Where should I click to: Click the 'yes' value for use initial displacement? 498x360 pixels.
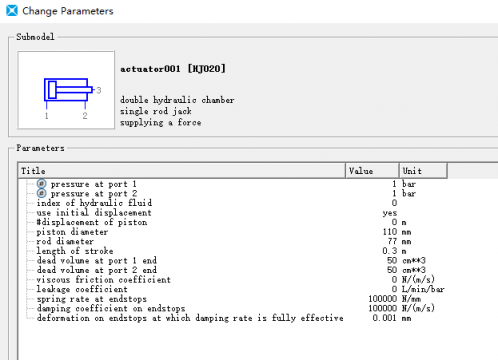pos(390,213)
